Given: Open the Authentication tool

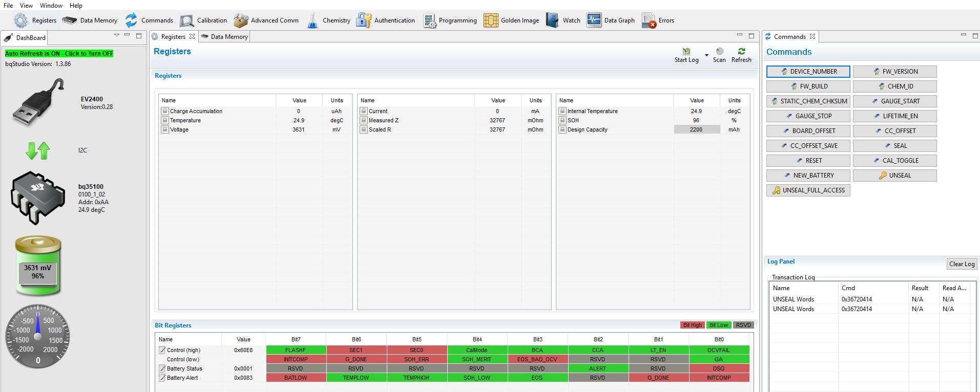Looking at the screenshot, I should pos(386,20).
